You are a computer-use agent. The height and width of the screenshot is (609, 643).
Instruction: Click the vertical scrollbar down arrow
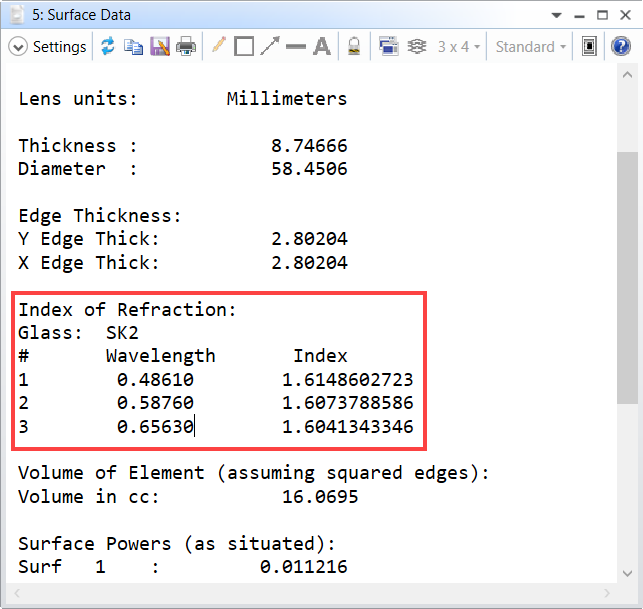point(627,573)
